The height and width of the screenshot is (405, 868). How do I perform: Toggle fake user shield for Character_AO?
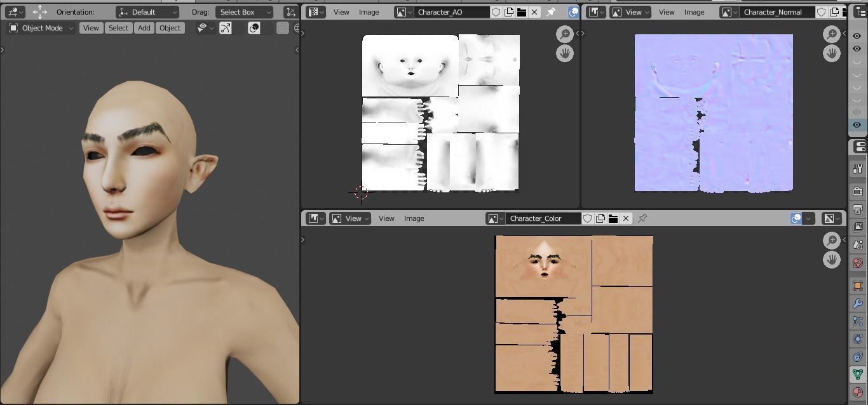[x=496, y=12]
